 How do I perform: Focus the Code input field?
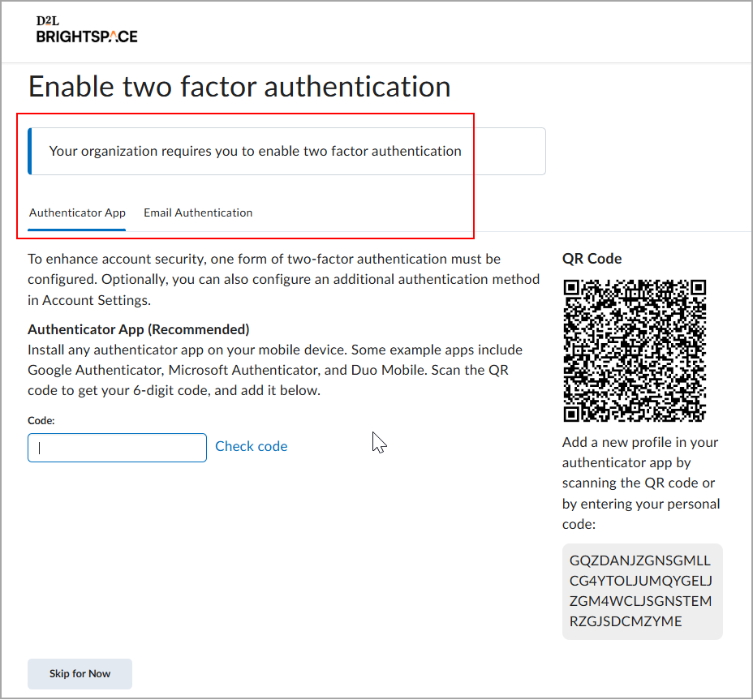pos(117,448)
